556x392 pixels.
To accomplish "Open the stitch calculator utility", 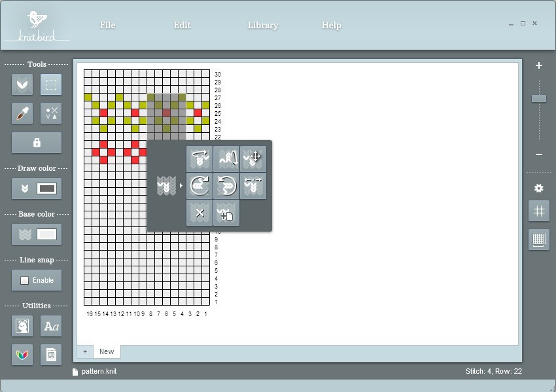I will (x=51, y=355).
